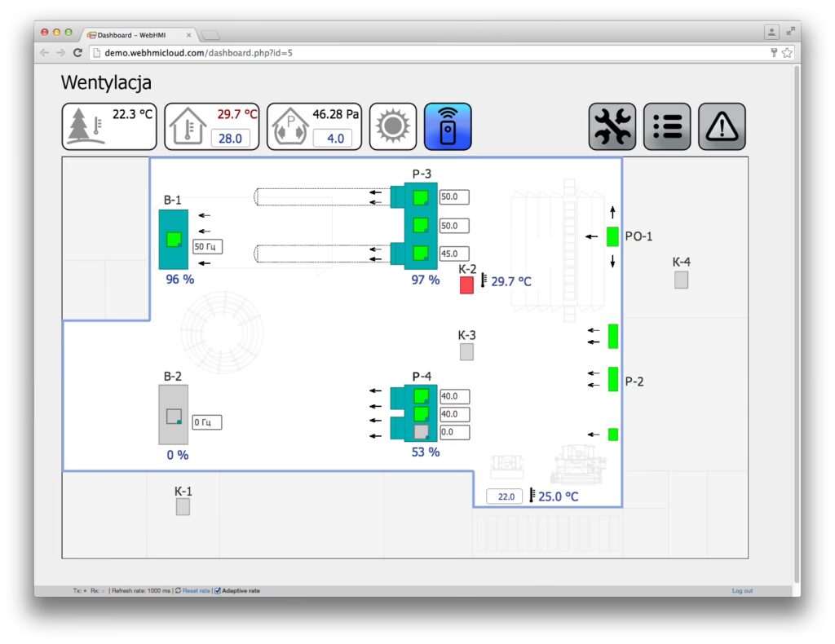
Task: Open the list menu button
Action: tap(667, 126)
